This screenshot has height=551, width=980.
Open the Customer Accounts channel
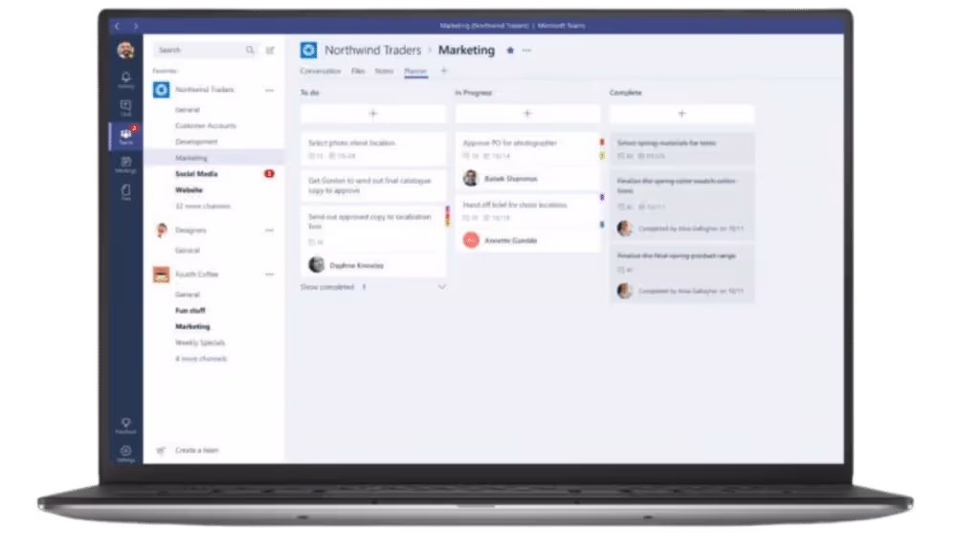point(206,125)
